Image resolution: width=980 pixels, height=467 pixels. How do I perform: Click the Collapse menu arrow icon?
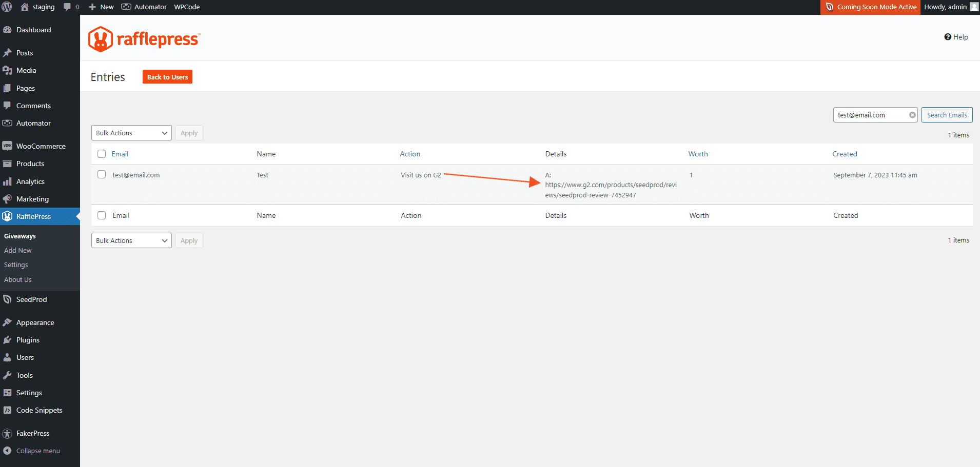tap(7, 451)
